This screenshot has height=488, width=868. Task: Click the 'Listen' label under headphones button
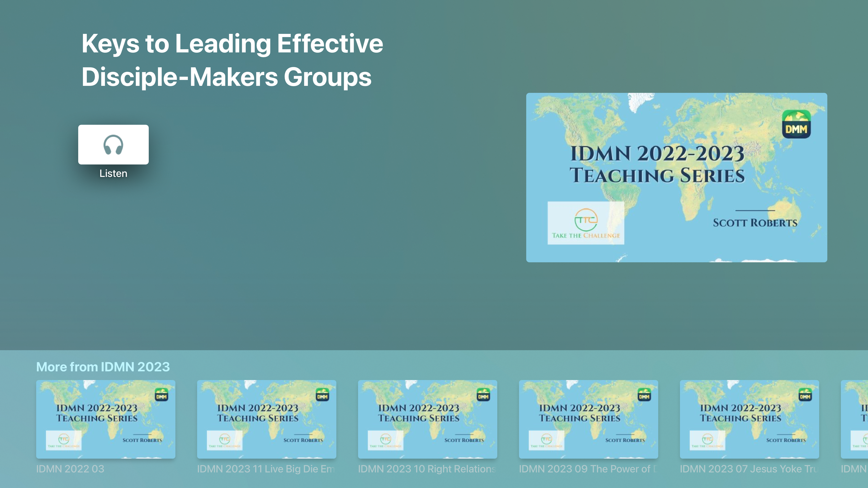click(113, 174)
